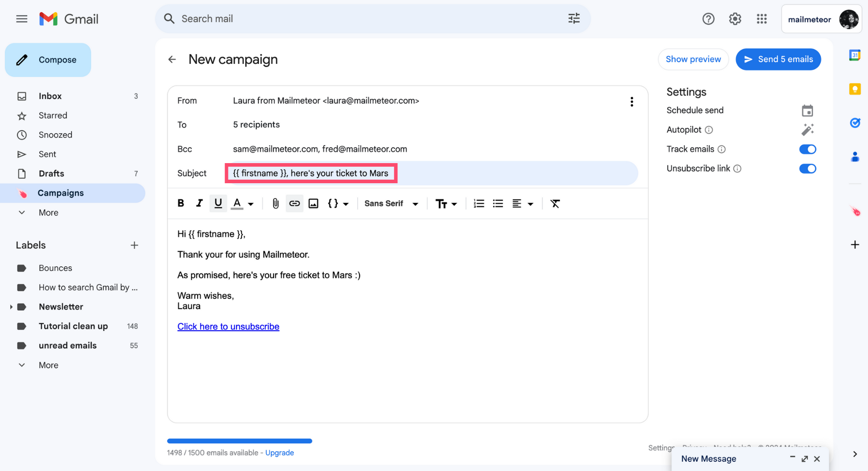Image resolution: width=868 pixels, height=471 pixels.
Task: Open the mailmeteor account switcher
Action: point(821,19)
